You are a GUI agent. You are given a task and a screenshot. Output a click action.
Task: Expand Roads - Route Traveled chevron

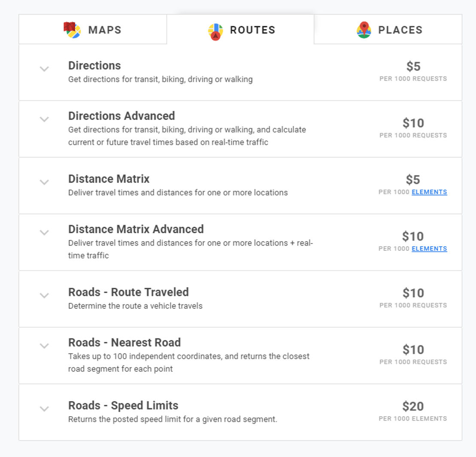tap(44, 295)
